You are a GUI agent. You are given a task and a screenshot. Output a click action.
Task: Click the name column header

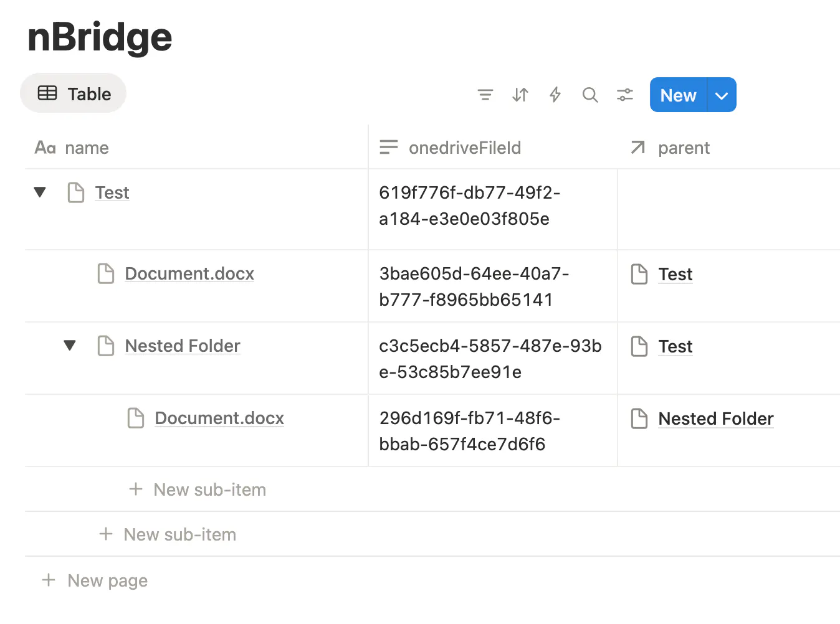tap(196, 148)
